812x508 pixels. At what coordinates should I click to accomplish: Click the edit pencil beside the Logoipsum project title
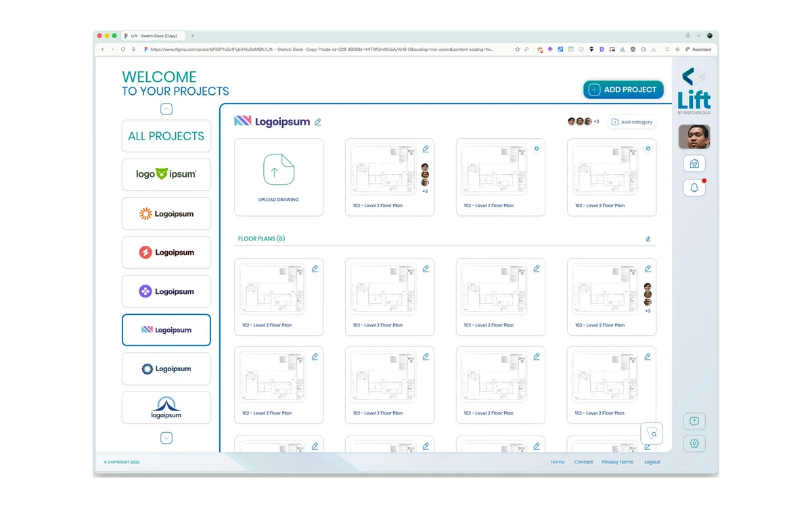point(318,122)
